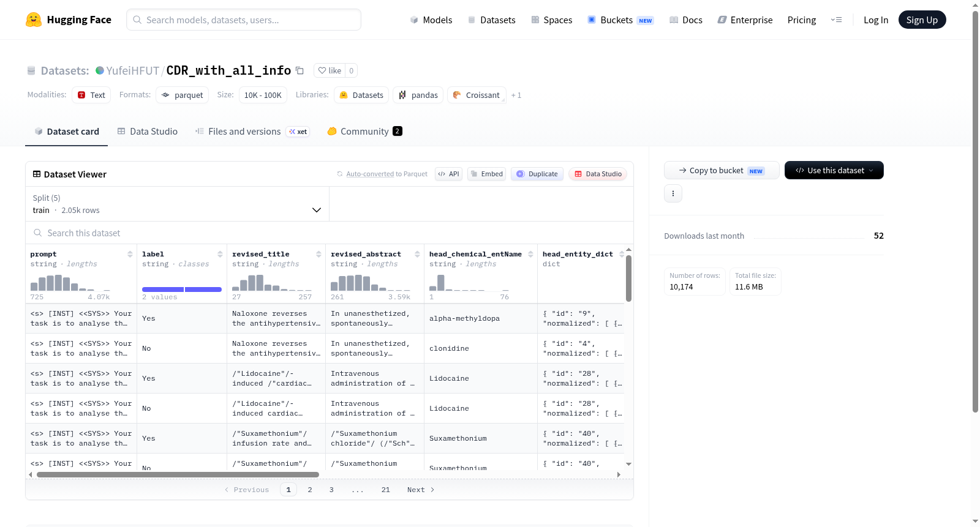Viewport: 980px width, 527px height.
Task: Click the Text modality tag
Action: 91,95
